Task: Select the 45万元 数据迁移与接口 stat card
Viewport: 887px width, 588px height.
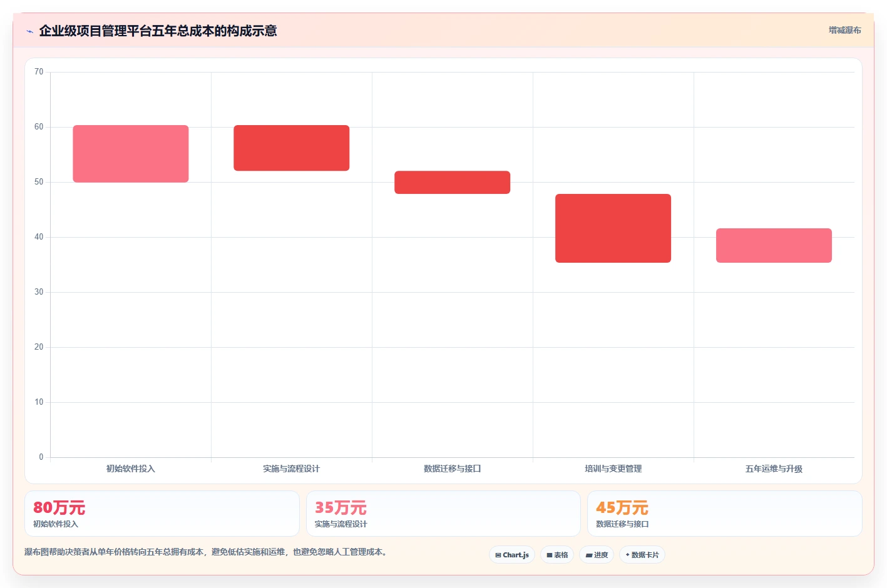Action: pos(725,514)
